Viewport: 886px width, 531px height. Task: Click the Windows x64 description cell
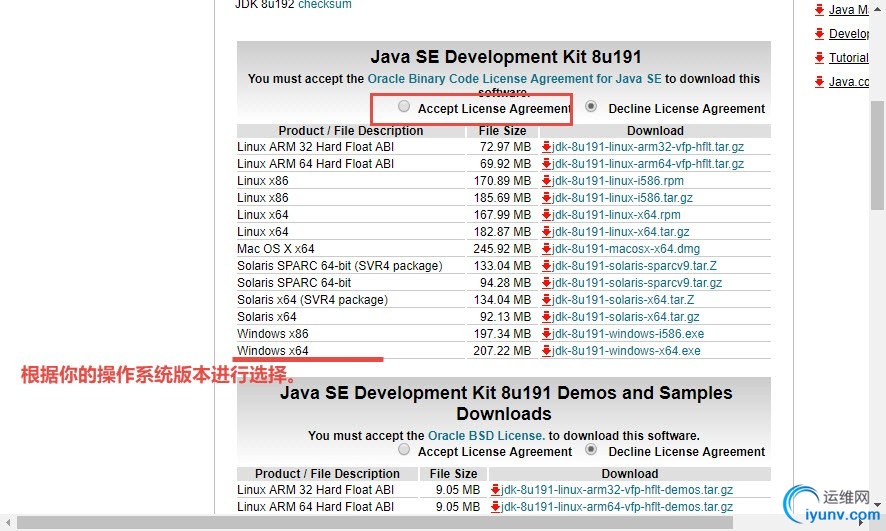350,351
